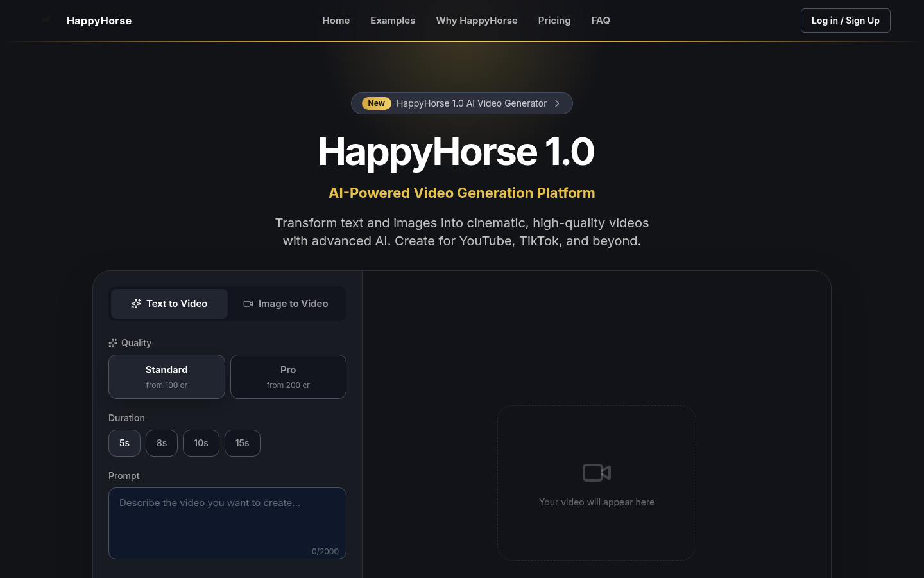Click the Quality sparkles icon
924x578 pixels.
click(113, 343)
